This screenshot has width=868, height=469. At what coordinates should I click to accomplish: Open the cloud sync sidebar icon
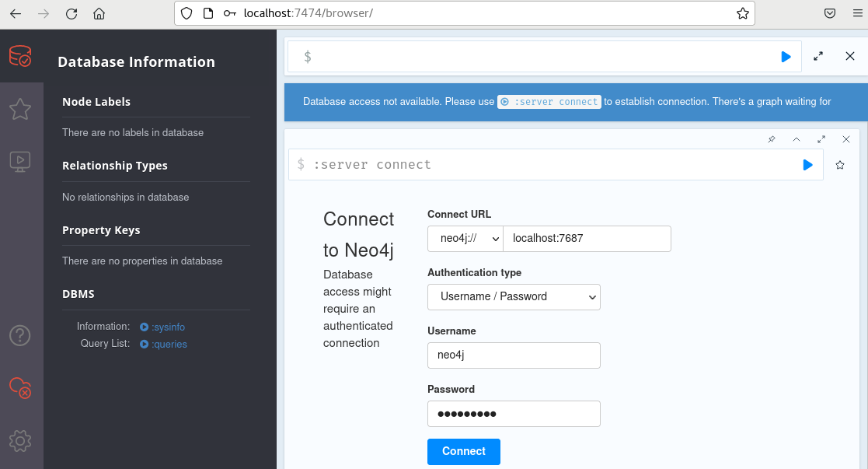click(x=20, y=387)
